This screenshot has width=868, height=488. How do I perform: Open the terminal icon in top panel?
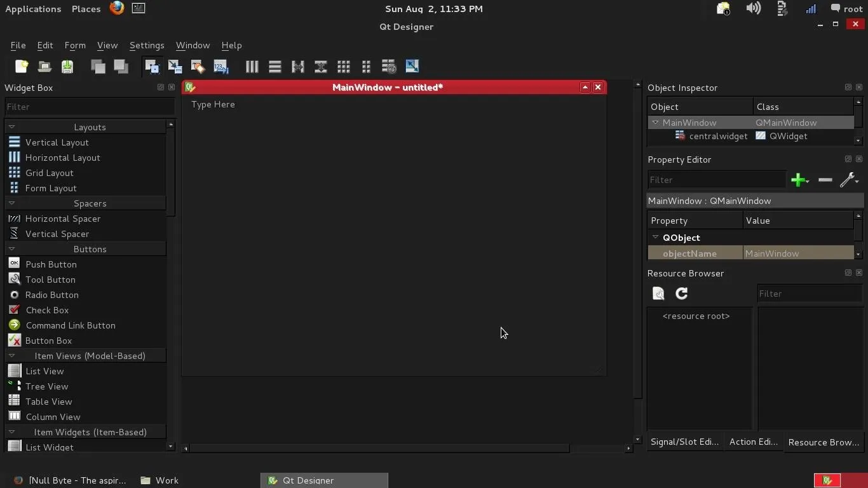[139, 8]
